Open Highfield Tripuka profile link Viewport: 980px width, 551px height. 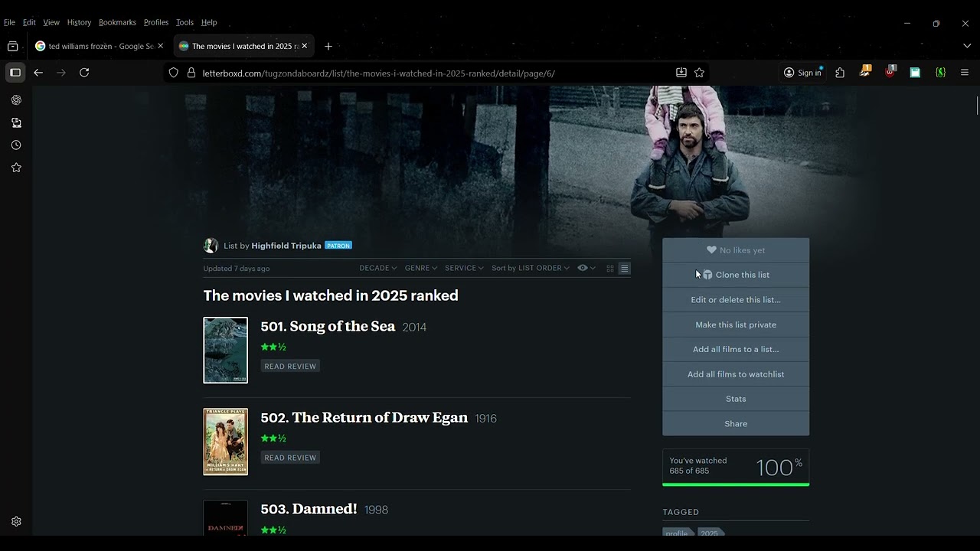(x=286, y=246)
